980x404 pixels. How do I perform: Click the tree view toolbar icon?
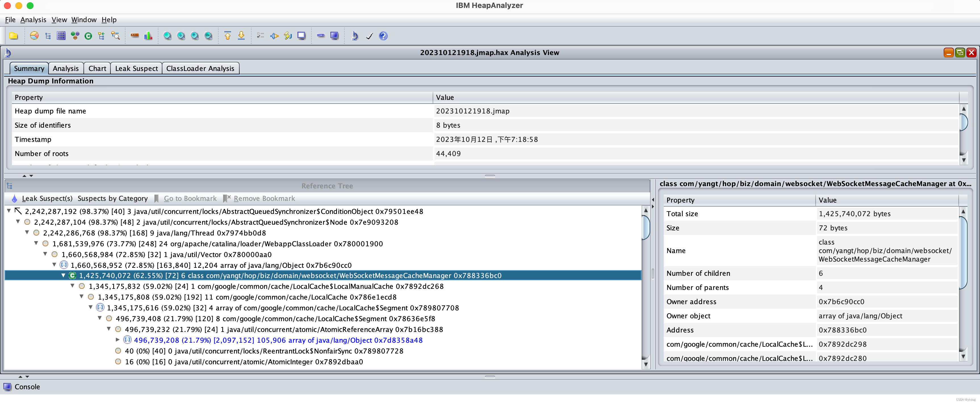click(x=48, y=36)
